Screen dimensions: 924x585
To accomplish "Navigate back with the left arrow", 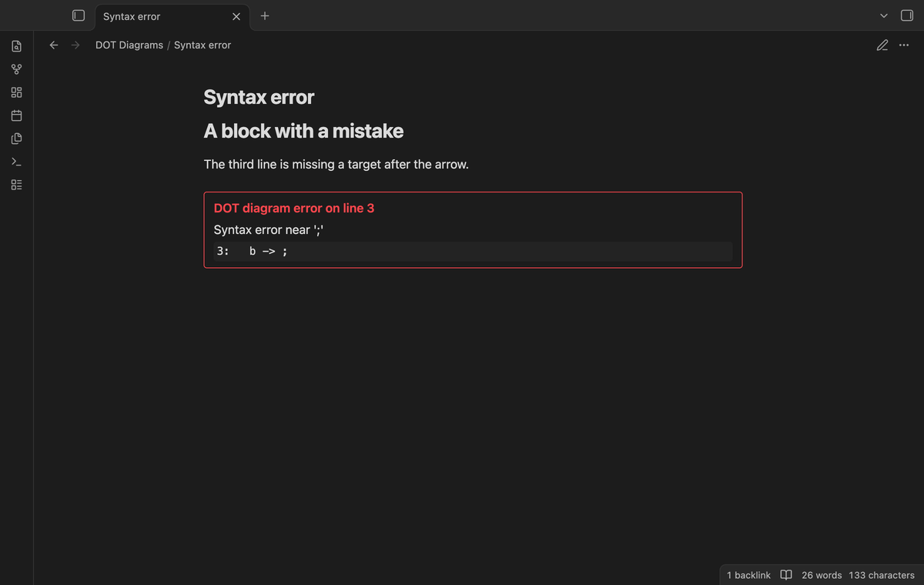I will coord(54,45).
